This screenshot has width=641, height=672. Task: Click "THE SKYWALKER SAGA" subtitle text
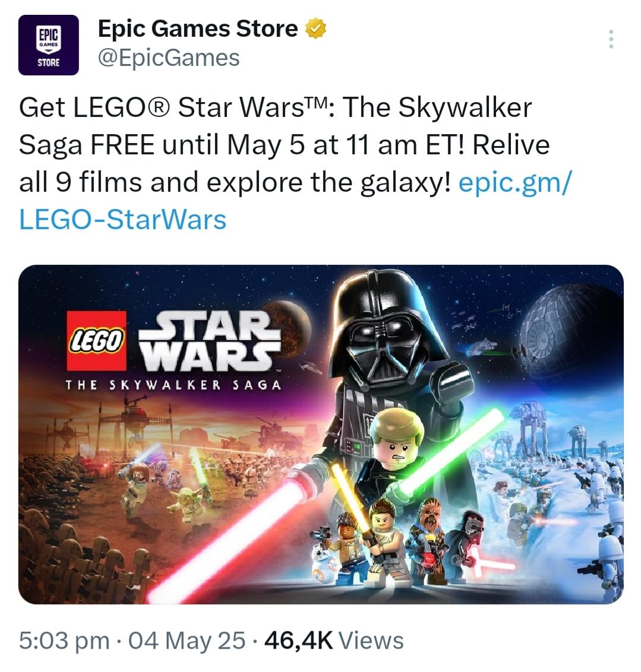pos(173,385)
